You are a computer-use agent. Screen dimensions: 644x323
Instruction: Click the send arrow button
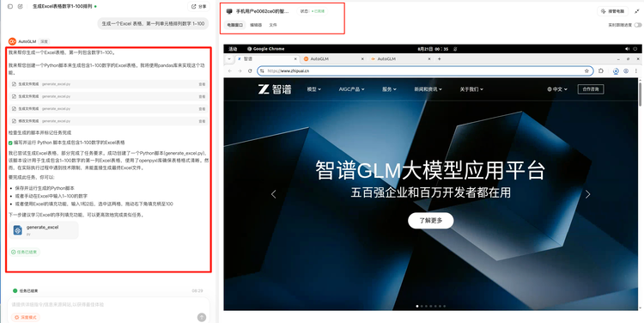[x=201, y=317]
